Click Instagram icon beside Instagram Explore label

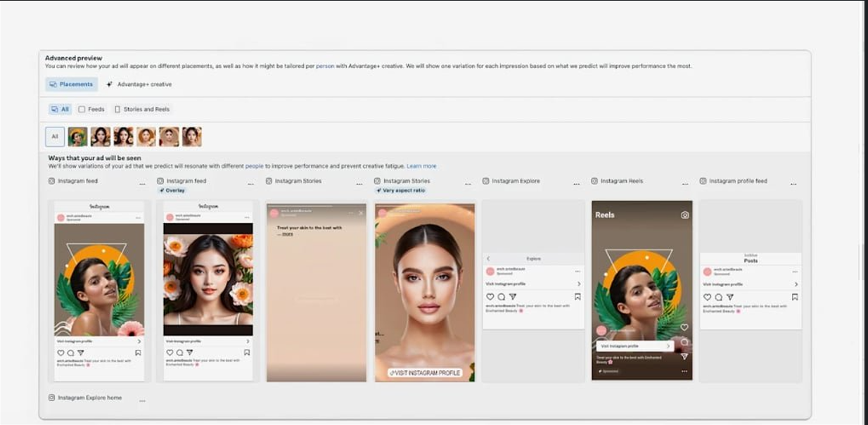[486, 181]
